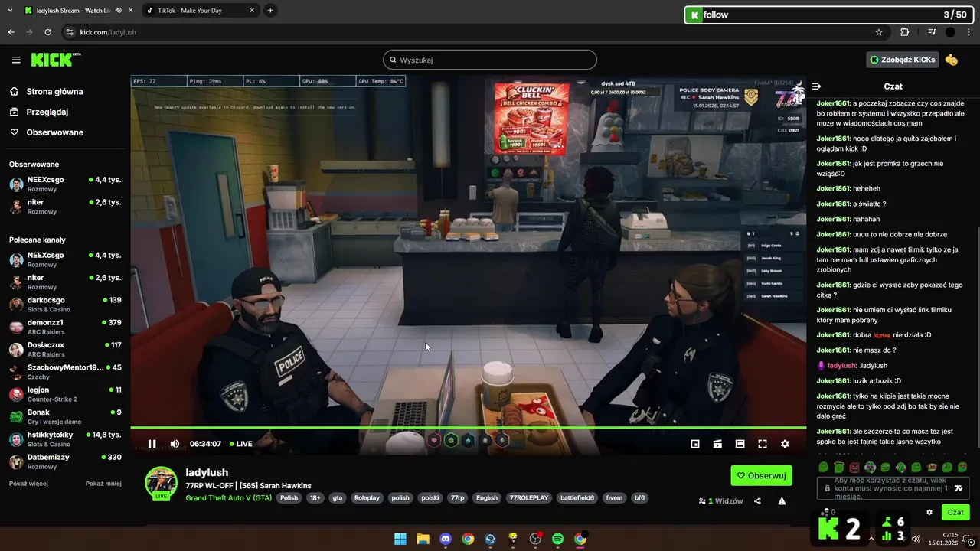This screenshot has width=980, height=551.
Task: Click the ladylush streamer avatar
Action: [162, 482]
